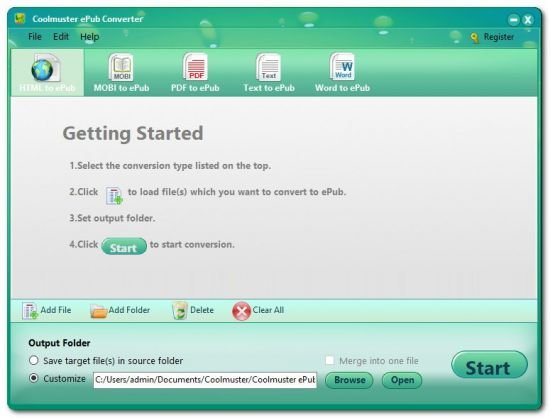Close the Coolmuster ePub Converter window

528,20
